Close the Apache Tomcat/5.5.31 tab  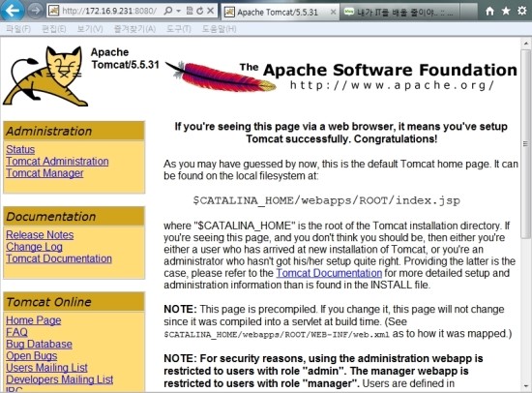tap(333, 13)
